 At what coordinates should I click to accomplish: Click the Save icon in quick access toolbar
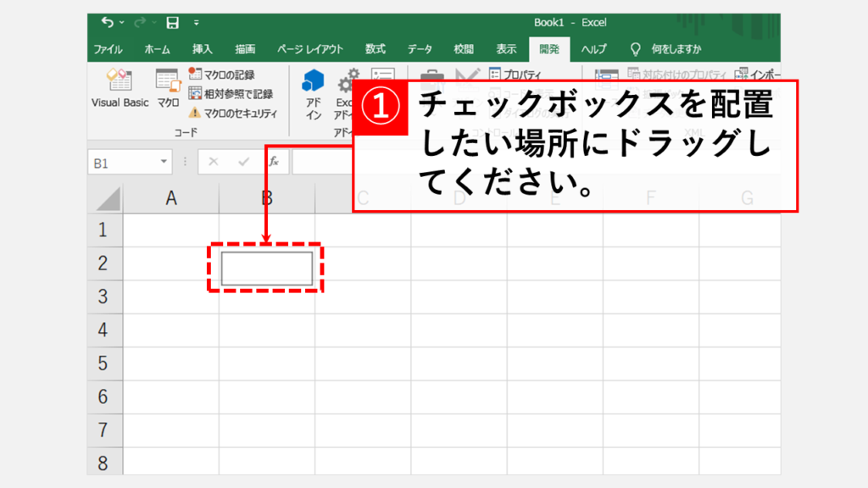172,23
